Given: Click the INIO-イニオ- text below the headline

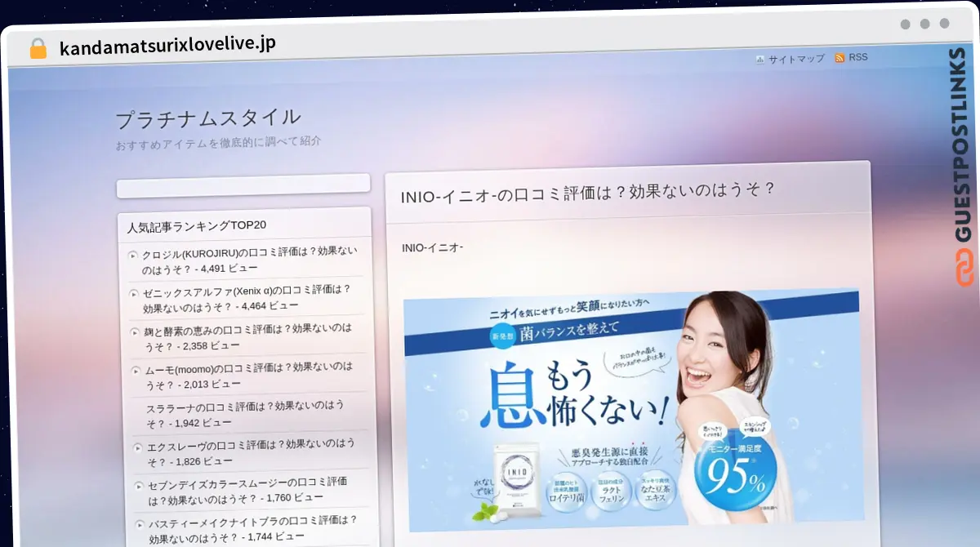Looking at the screenshot, I should (x=433, y=247).
